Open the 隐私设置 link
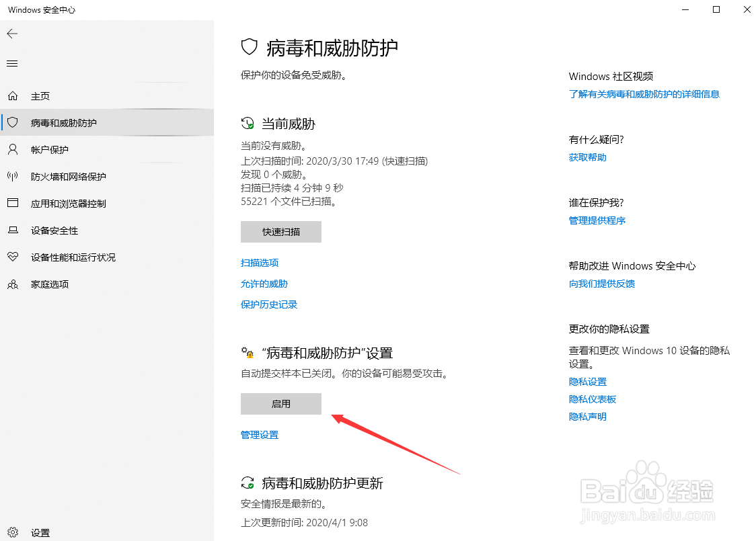The height and width of the screenshot is (541, 756). pos(588,382)
